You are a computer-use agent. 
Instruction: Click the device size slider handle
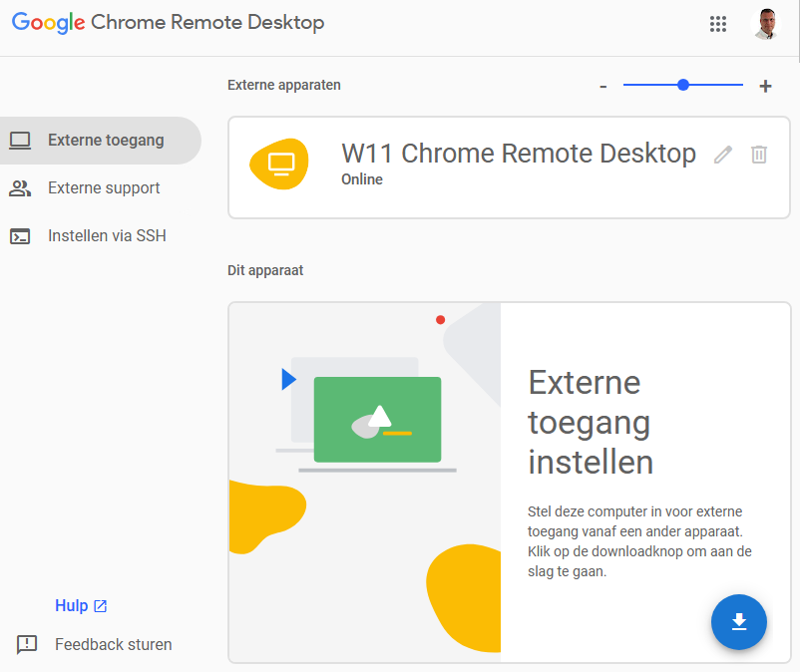(683, 85)
